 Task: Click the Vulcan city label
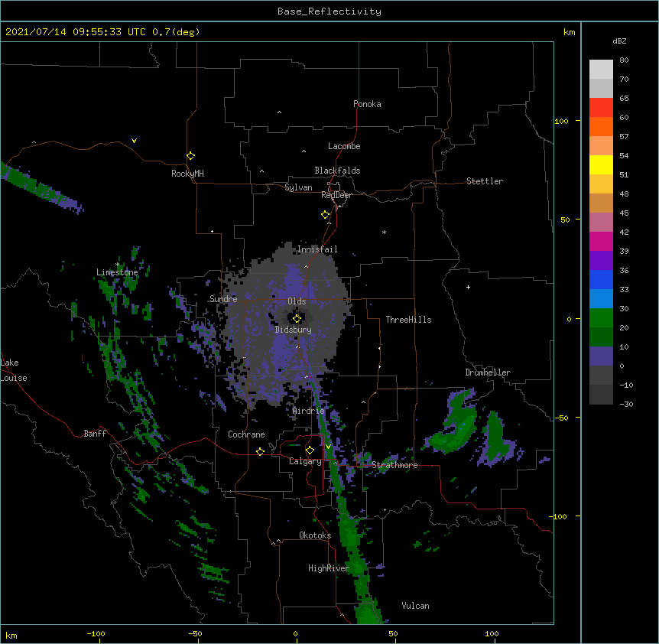415,606
